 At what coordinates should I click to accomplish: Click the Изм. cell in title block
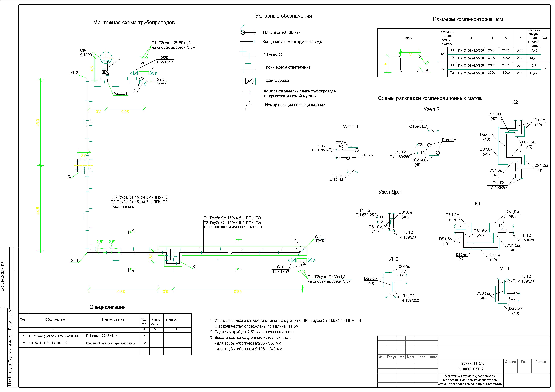(382, 357)
